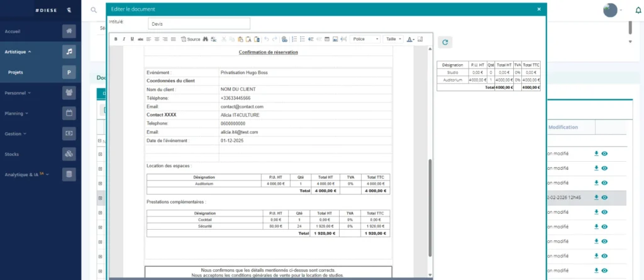Click the Copy icon in the toolbar
Viewport: 644px width, 280px height.
pos(232,39)
